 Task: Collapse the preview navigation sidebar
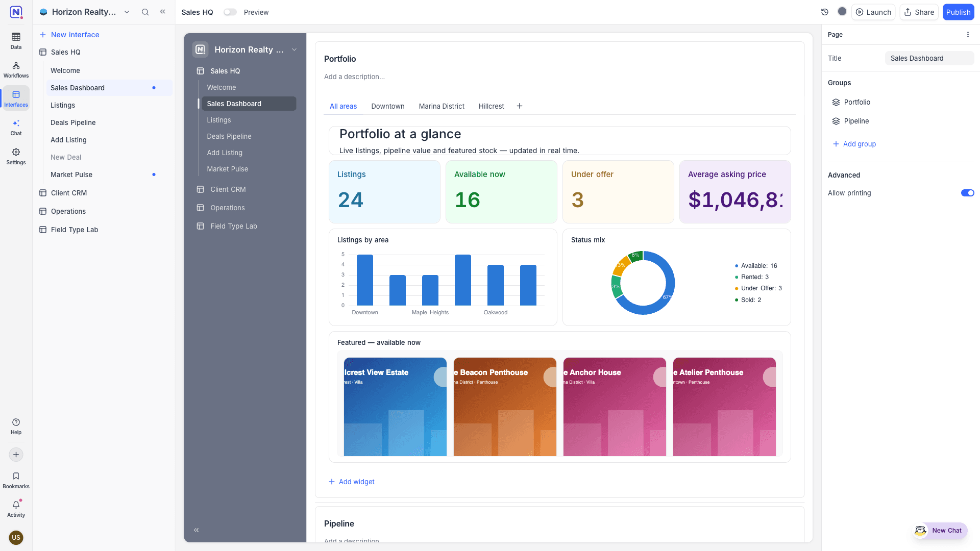[197, 530]
